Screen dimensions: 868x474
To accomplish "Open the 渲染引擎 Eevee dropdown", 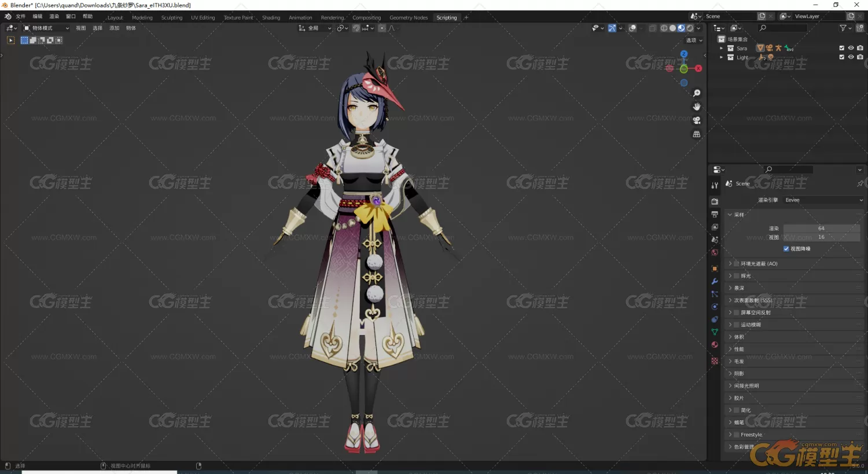I will pos(823,200).
